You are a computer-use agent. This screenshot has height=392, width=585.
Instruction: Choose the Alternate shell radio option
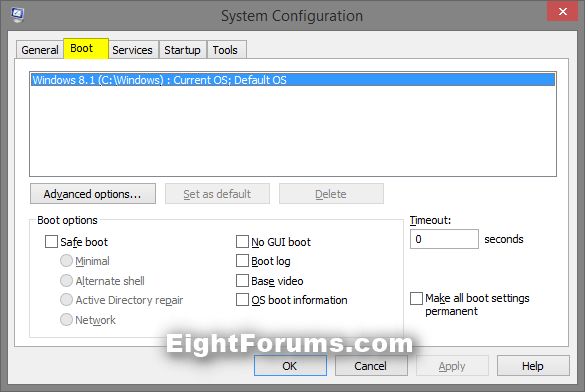[66, 280]
